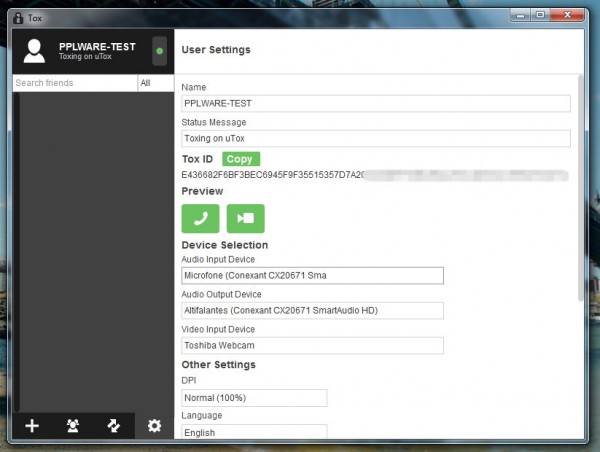Click the user avatar icon
This screenshot has width=600, height=452.
34,51
